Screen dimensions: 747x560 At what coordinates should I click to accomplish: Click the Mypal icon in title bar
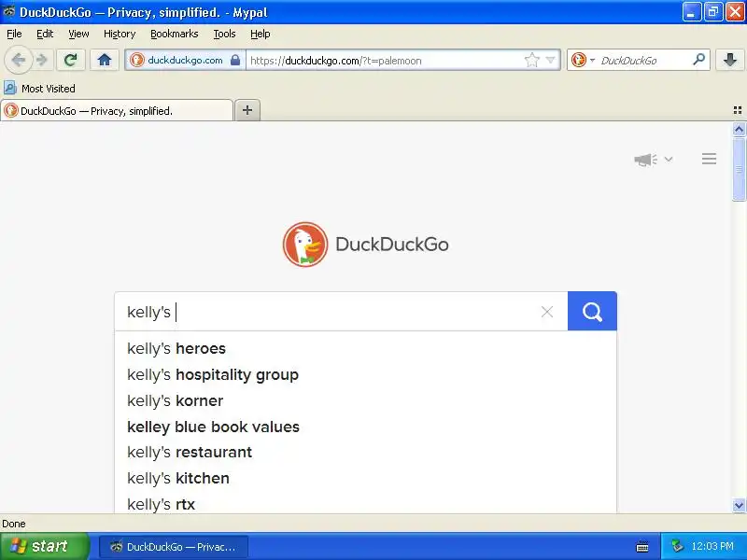click(x=8, y=11)
